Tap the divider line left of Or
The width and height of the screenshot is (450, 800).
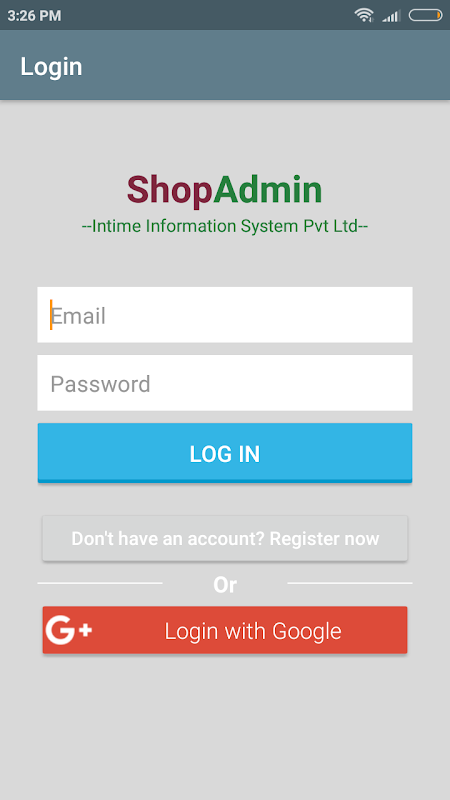point(100,583)
